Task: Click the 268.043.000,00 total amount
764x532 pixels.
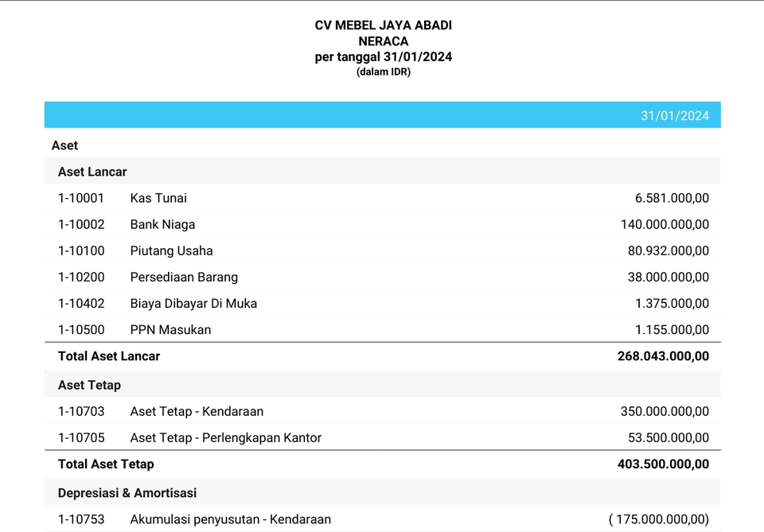Action: 663,356
